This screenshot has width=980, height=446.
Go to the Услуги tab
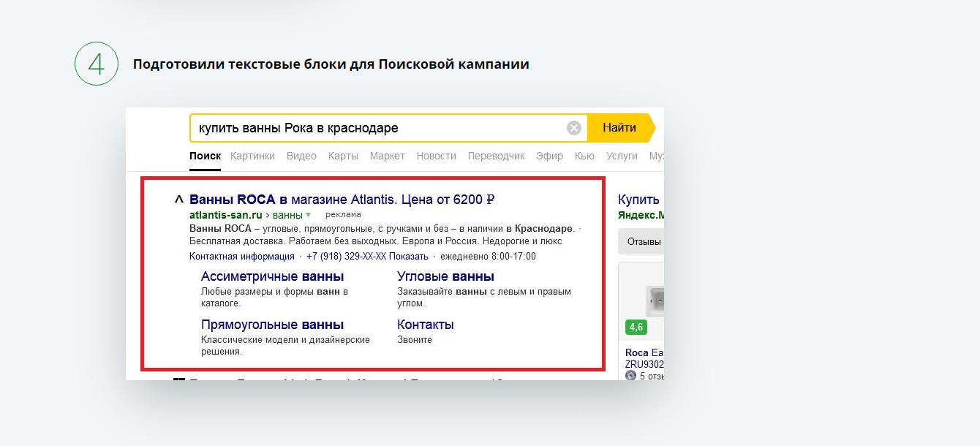pos(622,156)
